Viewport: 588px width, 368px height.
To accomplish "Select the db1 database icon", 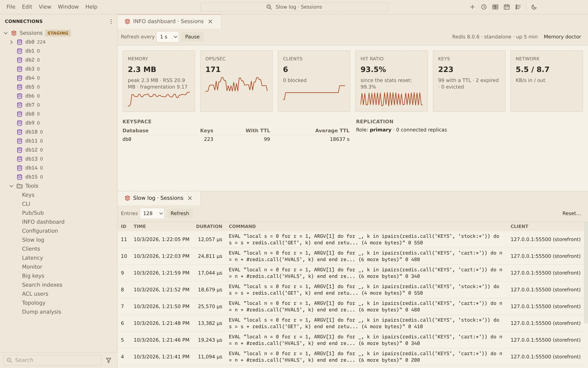I will [x=20, y=51].
